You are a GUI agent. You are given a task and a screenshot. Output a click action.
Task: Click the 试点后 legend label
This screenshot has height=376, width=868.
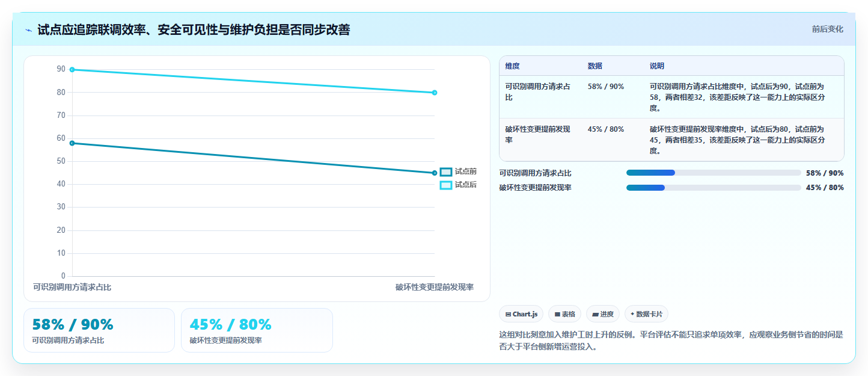(x=466, y=185)
